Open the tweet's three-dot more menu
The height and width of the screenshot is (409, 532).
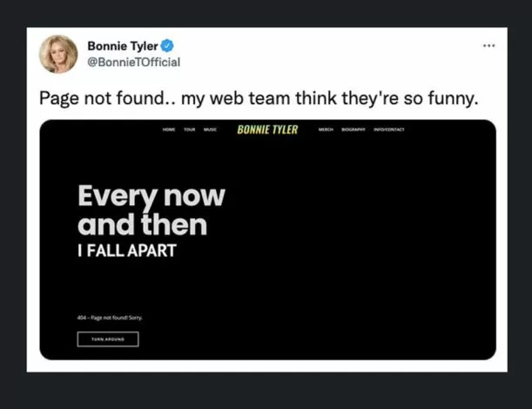pos(488,45)
